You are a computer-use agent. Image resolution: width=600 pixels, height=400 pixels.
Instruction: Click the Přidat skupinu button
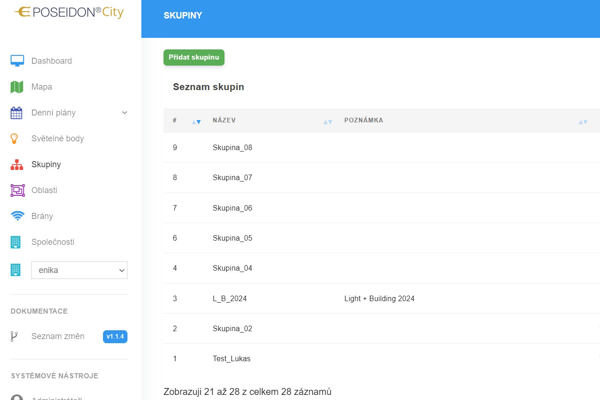[194, 57]
